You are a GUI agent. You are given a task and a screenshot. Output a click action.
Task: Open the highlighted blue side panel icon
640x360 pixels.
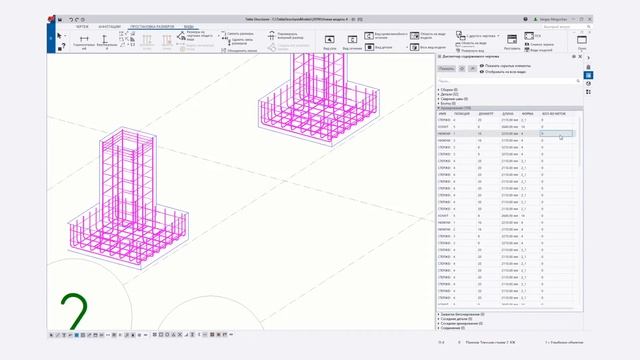click(588, 75)
